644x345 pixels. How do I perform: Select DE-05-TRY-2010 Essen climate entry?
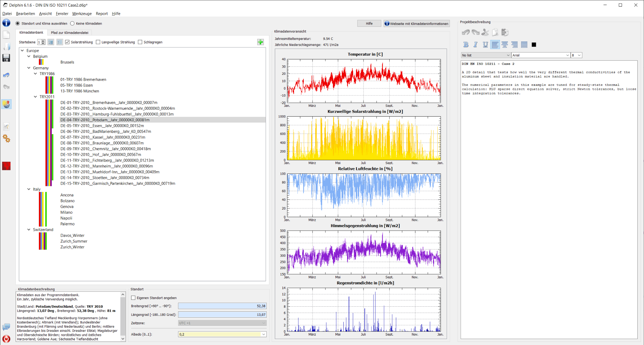(102, 126)
